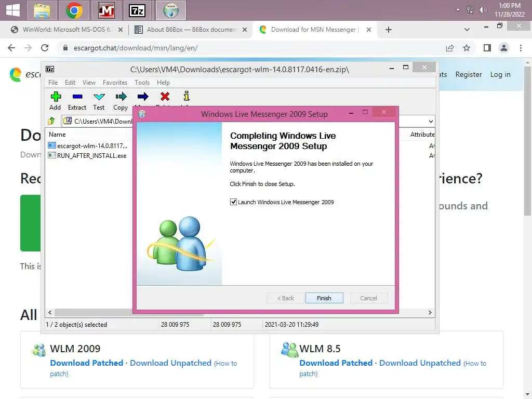Click the Test icon in 7-Zip toolbar

[99, 97]
